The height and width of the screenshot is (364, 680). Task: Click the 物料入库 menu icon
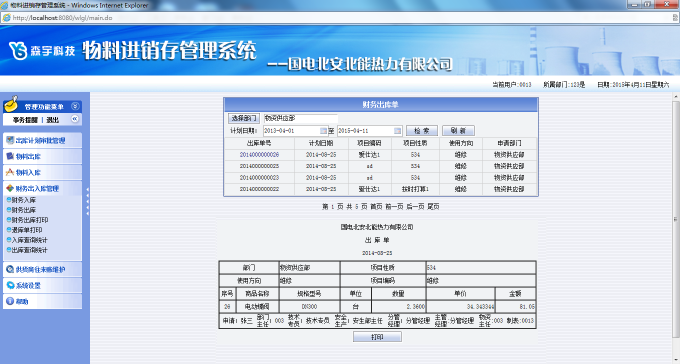pos(10,172)
